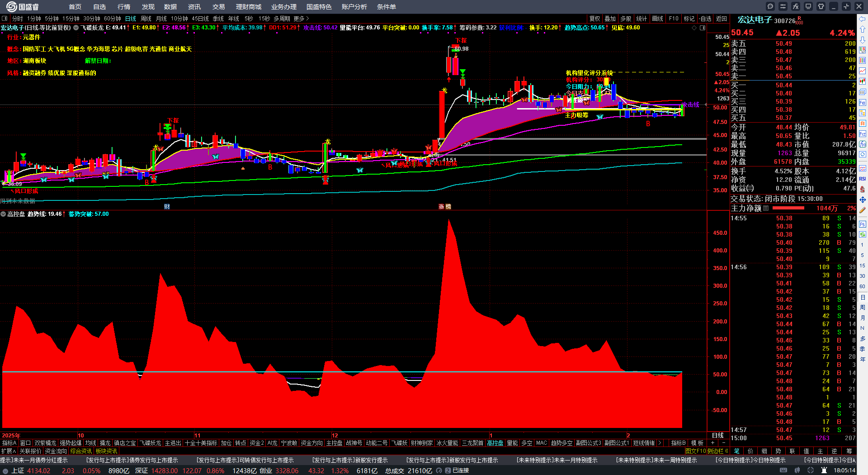The height and width of the screenshot is (475, 868).
Task: Switch chart period to 分时
Action: (17, 19)
